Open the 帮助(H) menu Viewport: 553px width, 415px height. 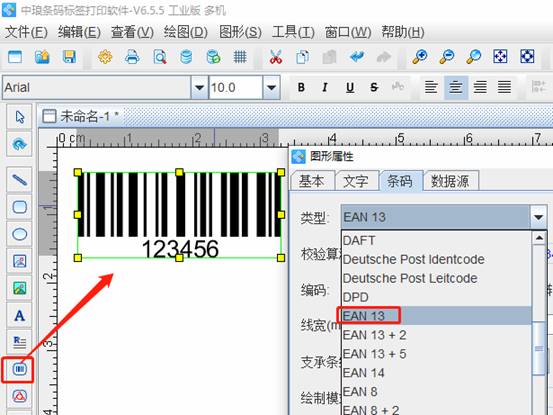click(403, 32)
